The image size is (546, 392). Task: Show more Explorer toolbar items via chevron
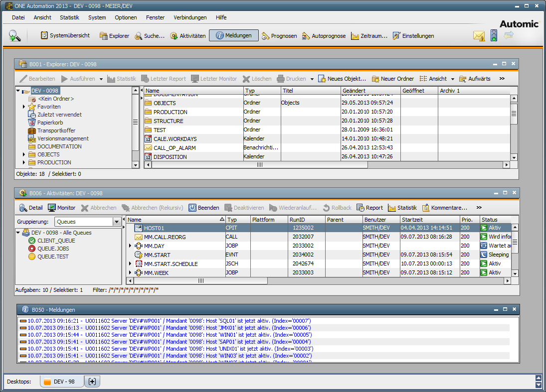pyautogui.click(x=502, y=79)
